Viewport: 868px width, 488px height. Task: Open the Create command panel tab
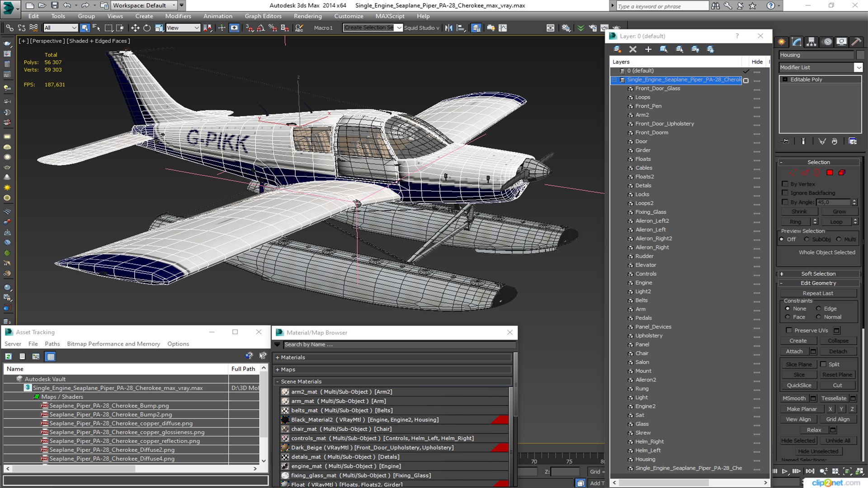click(782, 42)
